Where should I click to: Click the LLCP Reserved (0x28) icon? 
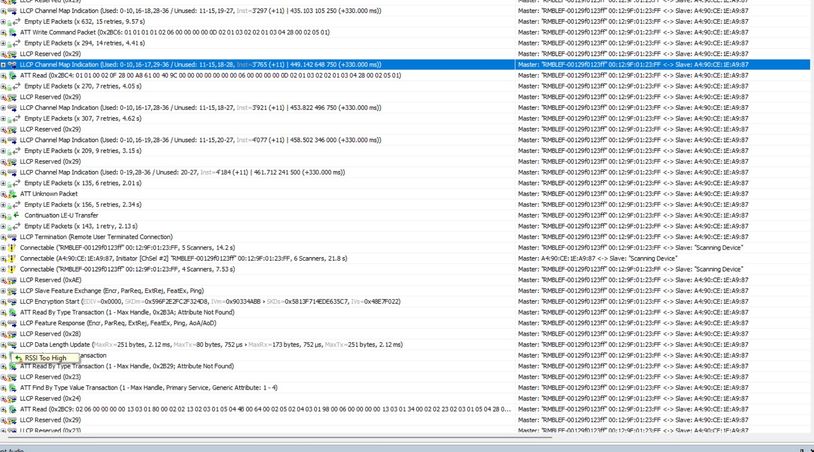tap(12, 334)
